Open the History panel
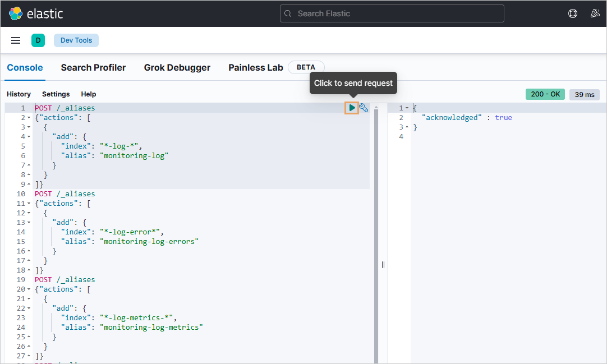 coord(19,94)
